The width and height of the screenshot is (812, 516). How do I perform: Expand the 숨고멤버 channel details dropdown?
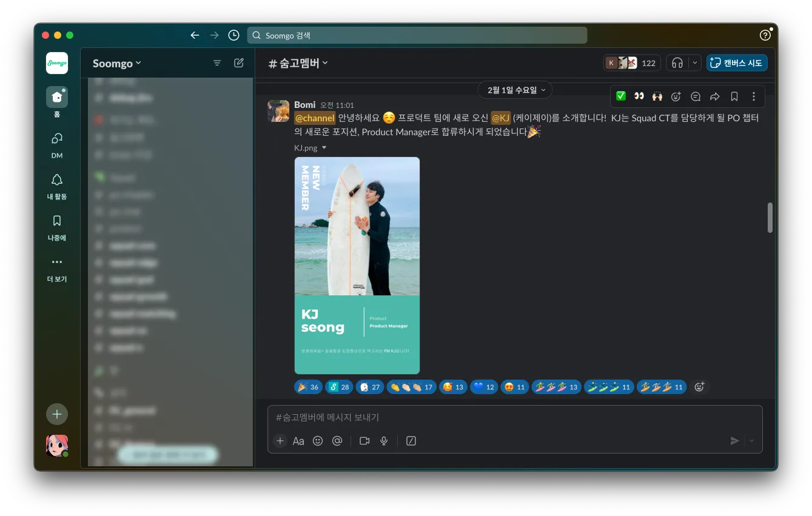point(298,62)
